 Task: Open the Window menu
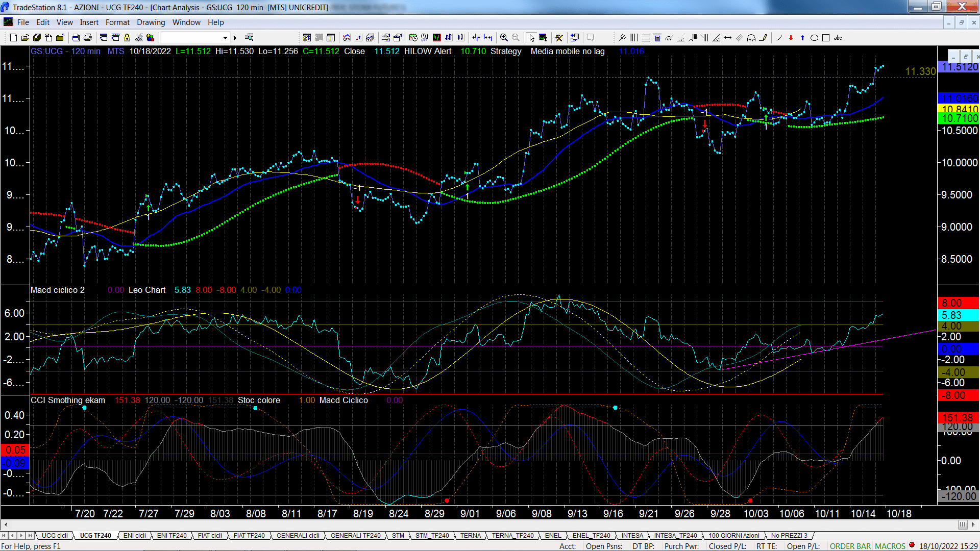(x=186, y=22)
